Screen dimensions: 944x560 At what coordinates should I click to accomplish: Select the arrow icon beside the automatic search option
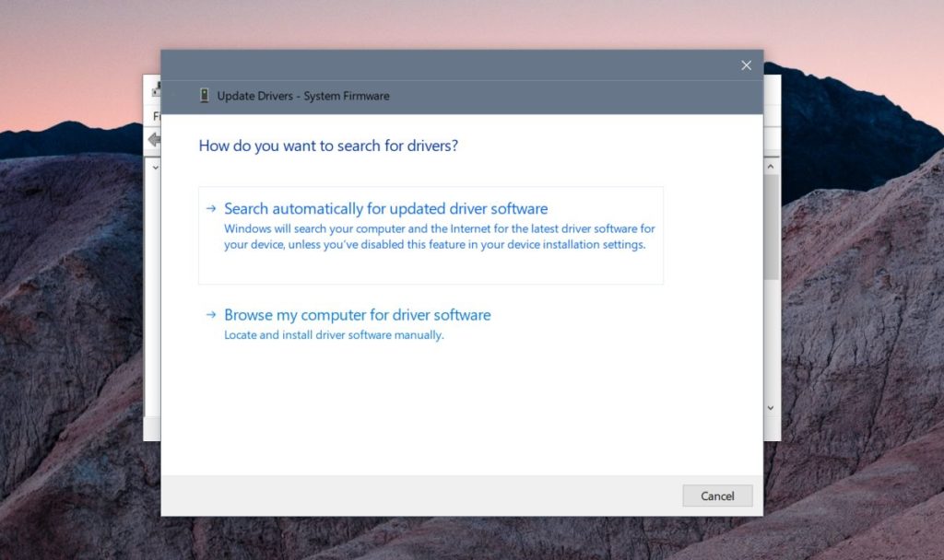[x=210, y=209]
